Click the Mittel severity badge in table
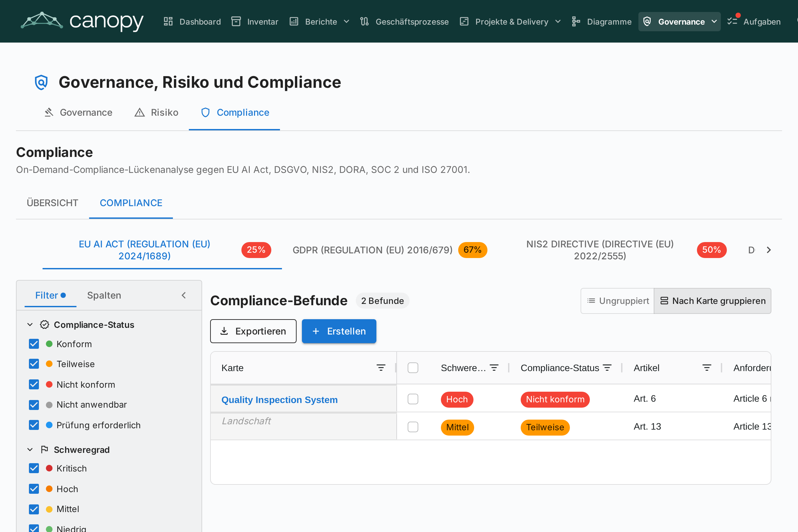 click(x=458, y=427)
